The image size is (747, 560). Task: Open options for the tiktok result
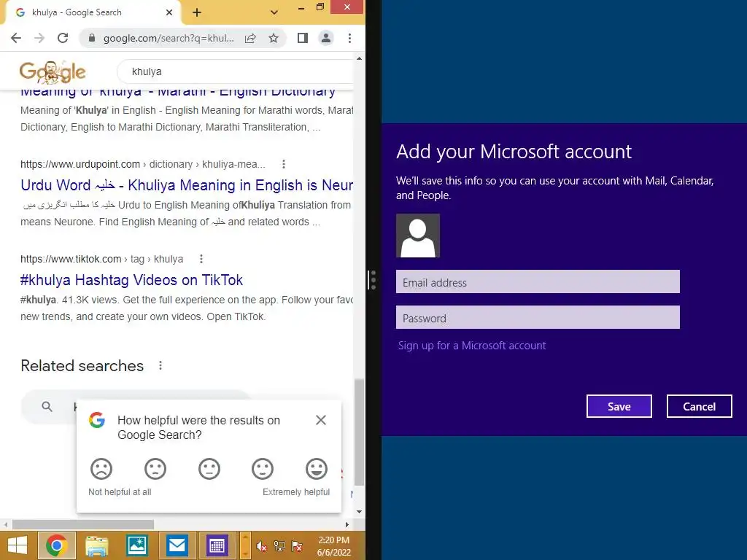[201, 259]
